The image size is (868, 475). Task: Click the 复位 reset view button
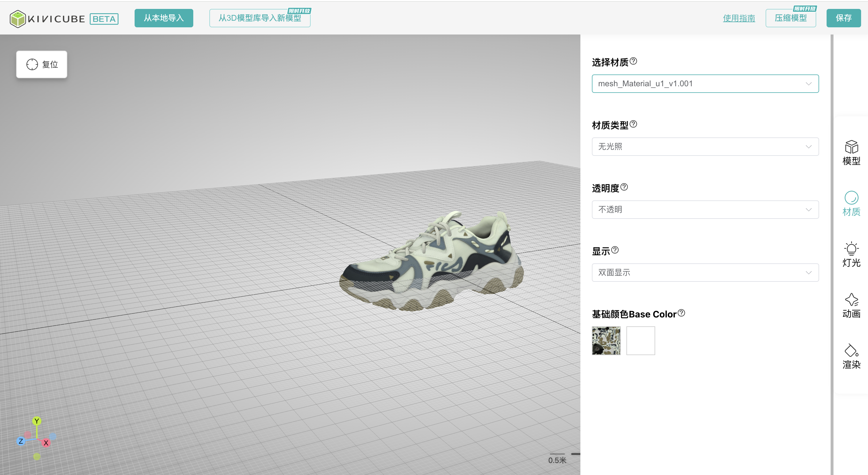point(42,64)
